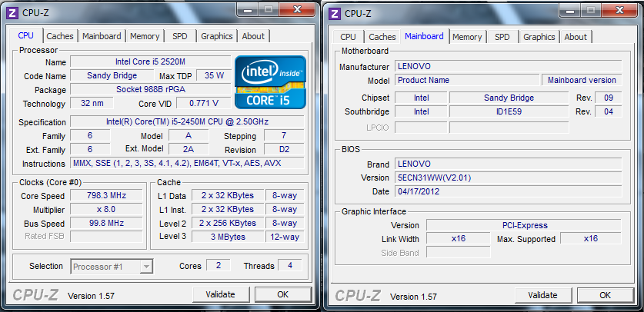Click the Level 2 value '2 x 256 KBytes'
The height and width of the screenshot is (312, 644).
(x=228, y=223)
